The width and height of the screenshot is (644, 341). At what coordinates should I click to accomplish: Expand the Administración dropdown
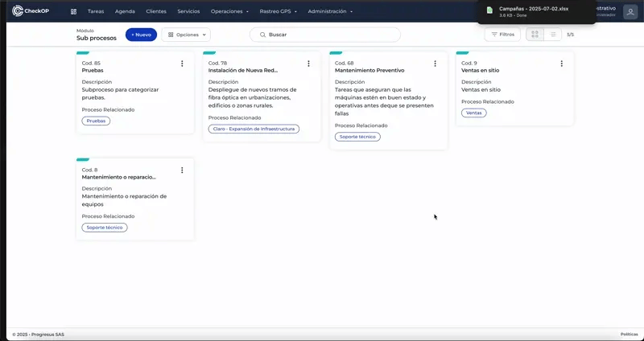point(330,11)
